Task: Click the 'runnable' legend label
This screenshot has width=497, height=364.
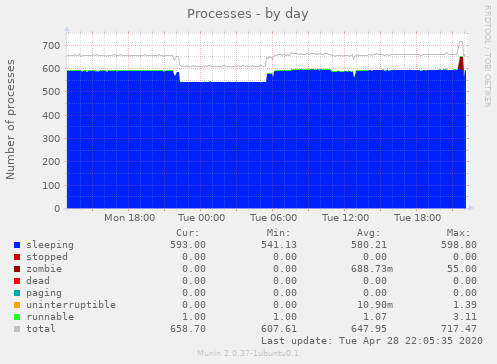Action: [50, 317]
